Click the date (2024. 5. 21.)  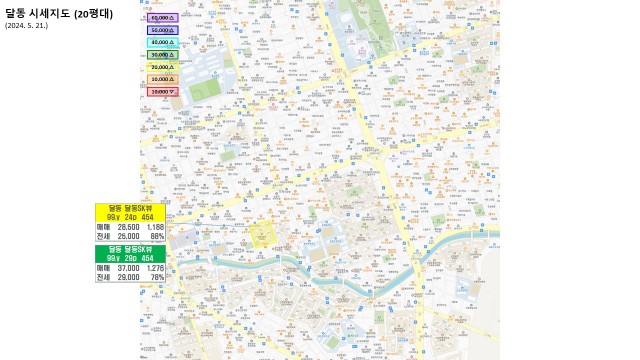[x=26, y=26]
